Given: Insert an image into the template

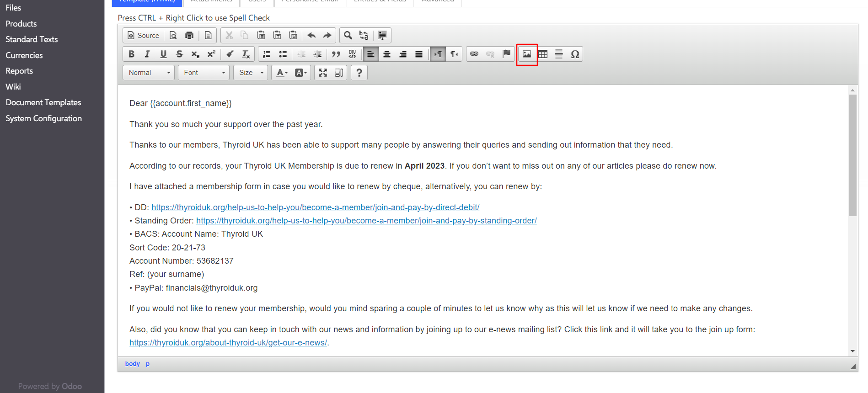Looking at the screenshot, I should click(527, 54).
